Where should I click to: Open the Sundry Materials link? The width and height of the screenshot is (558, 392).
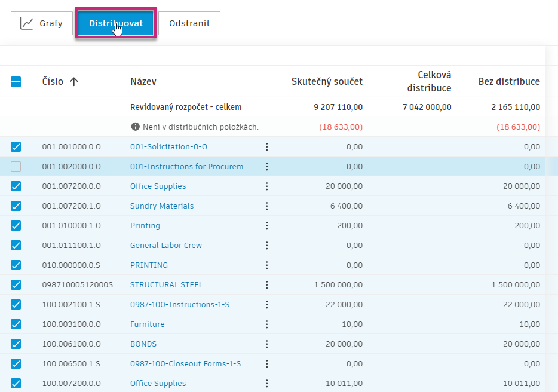click(162, 206)
